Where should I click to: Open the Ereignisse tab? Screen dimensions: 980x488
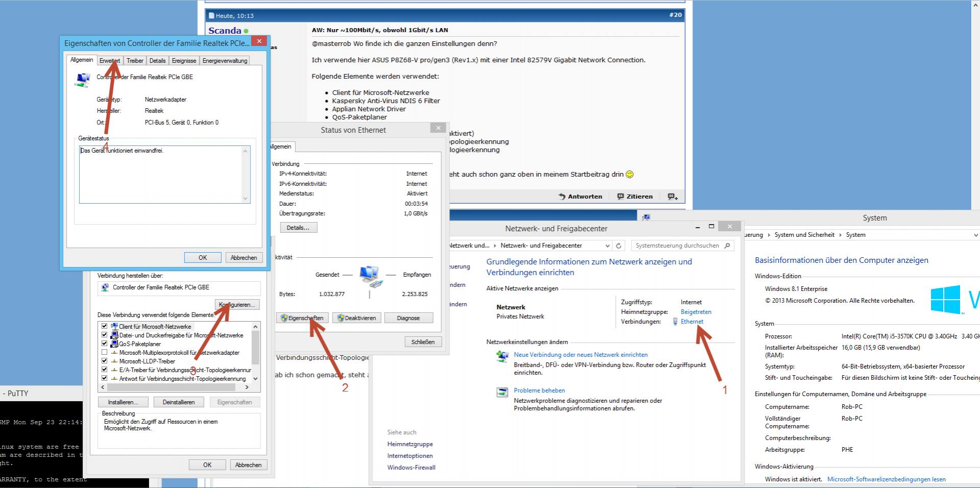point(184,61)
